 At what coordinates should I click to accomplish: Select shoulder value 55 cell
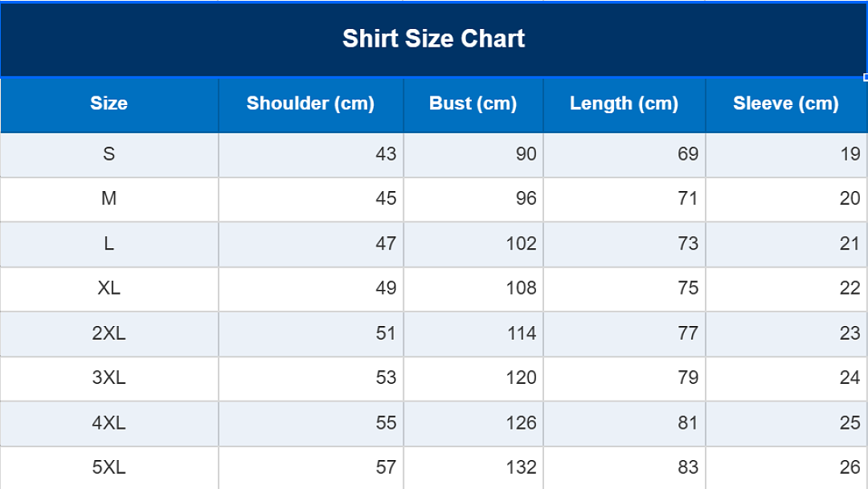pyautogui.click(x=310, y=423)
